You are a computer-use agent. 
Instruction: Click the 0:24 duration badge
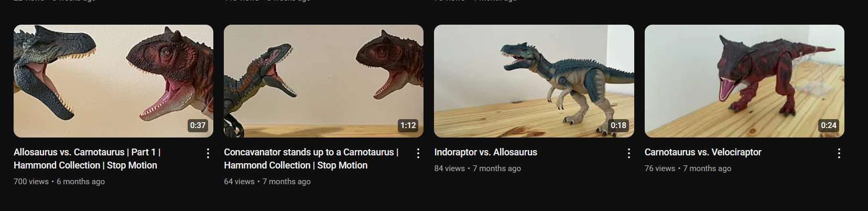[829, 125]
